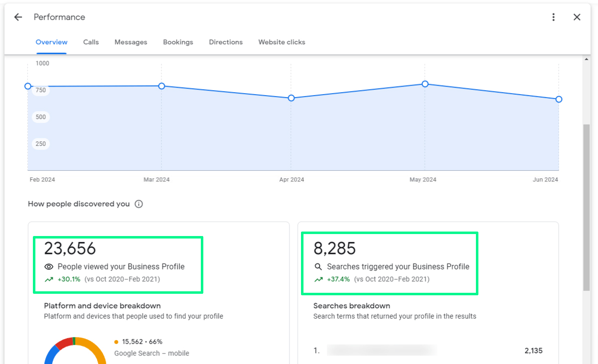Open the three-dot more options menu
Screen dimensions: 598x364
tap(554, 17)
